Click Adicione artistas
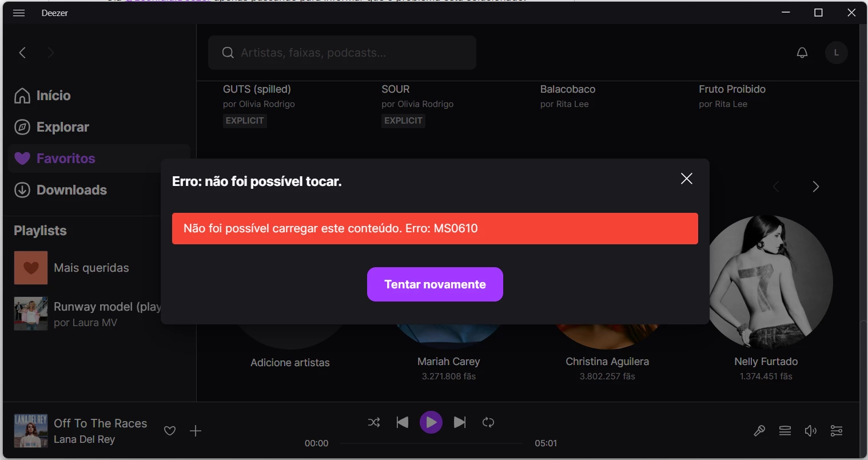 (x=290, y=363)
